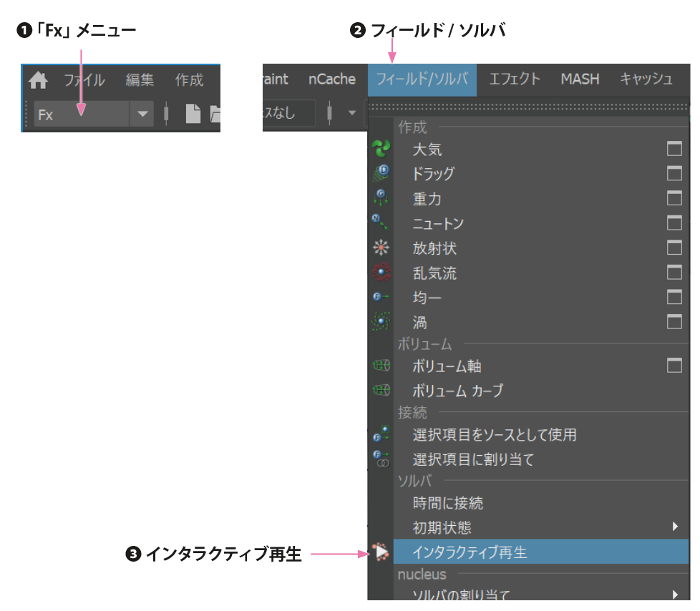The width and height of the screenshot is (700, 611).
Task: Choose 時間に接続 from the solver section
Action: (x=447, y=503)
